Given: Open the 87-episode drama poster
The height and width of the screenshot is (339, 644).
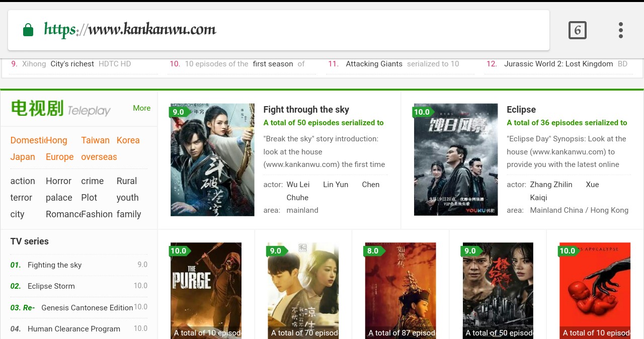Looking at the screenshot, I should click(x=400, y=291).
